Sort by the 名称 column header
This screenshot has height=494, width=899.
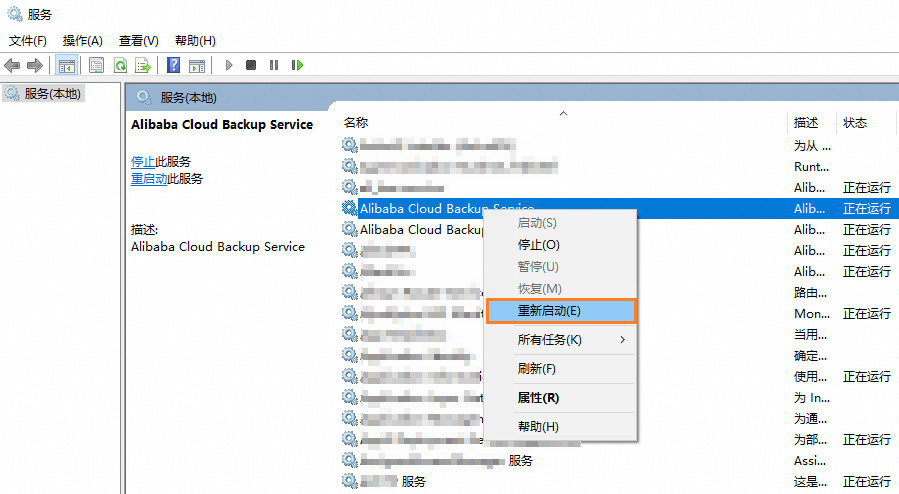click(355, 123)
